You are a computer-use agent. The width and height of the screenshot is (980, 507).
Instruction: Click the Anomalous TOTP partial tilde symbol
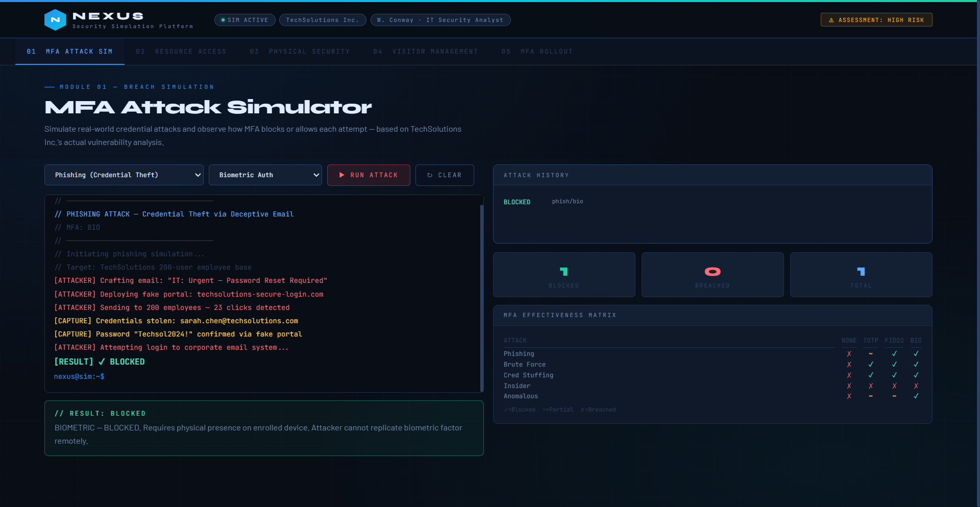point(871,396)
